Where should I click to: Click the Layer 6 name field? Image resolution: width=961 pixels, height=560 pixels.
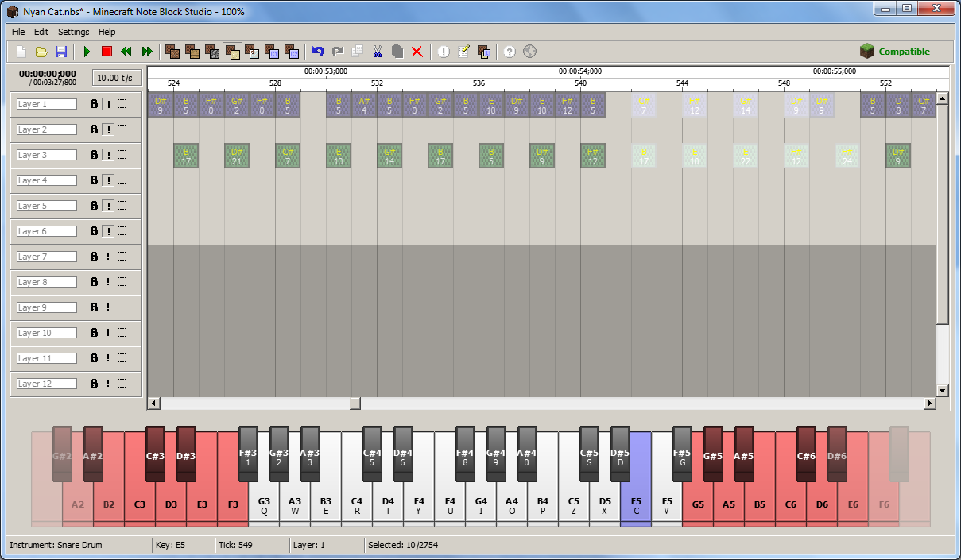coord(47,231)
